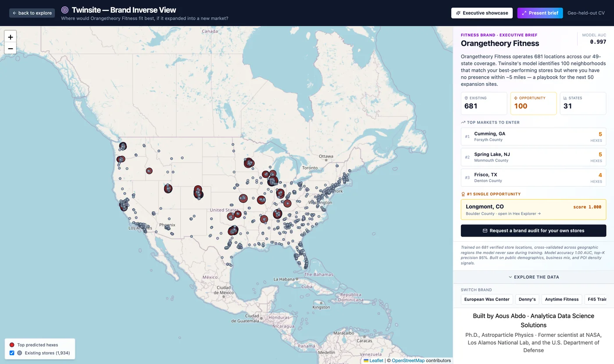Click the Top Markets to Enter trend icon
614x364 pixels.
coord(463,123)
